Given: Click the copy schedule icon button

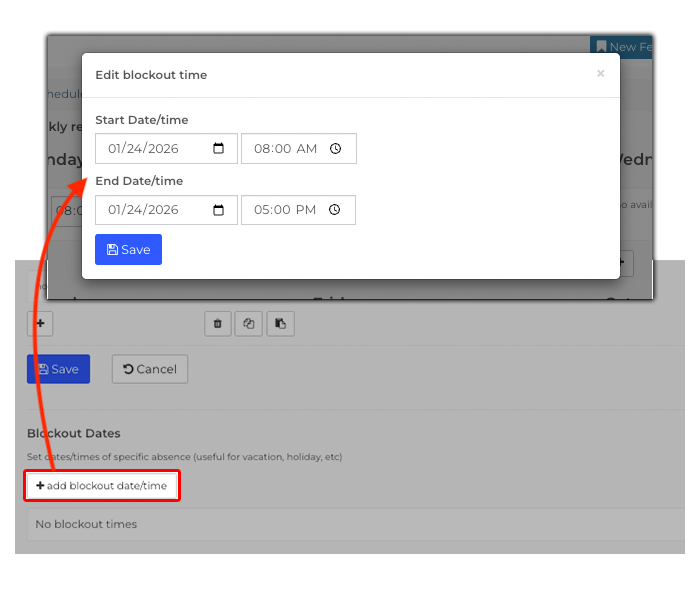Looking at the screenshot, I should coord(249,323).
